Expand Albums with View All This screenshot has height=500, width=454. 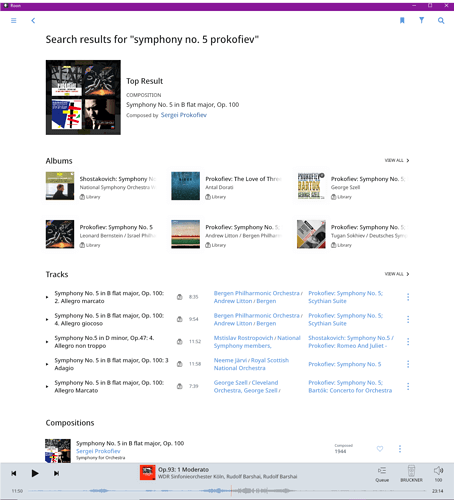click(x=397, y=161)
